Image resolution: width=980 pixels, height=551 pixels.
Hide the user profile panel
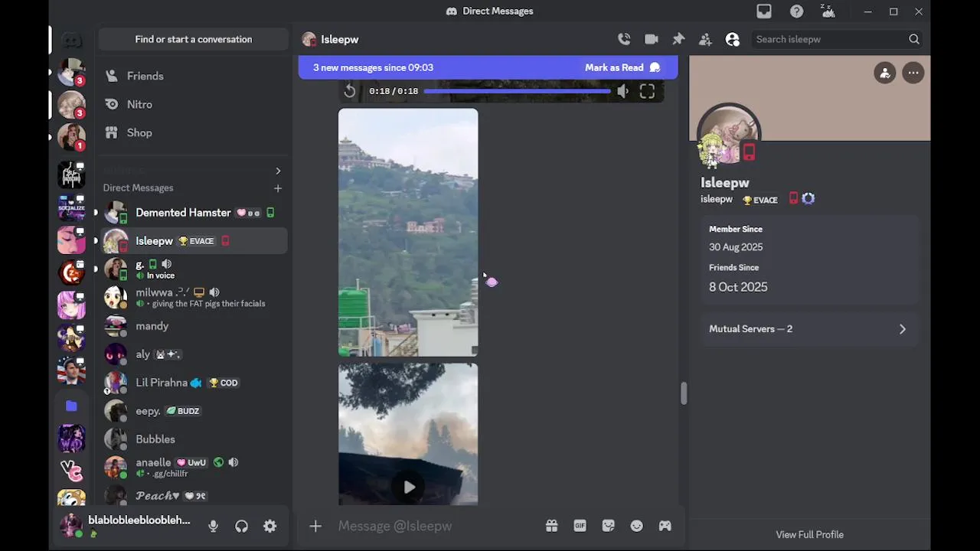tap(733, 39)
